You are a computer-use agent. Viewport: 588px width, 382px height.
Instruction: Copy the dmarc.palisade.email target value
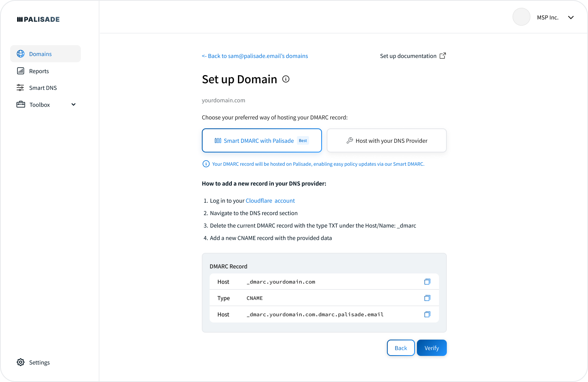click(427, 314)
